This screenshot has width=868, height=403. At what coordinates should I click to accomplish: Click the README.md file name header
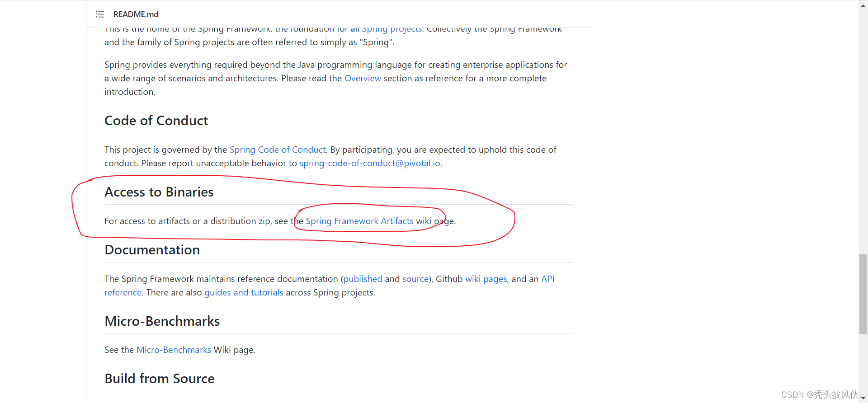[136, 14]
